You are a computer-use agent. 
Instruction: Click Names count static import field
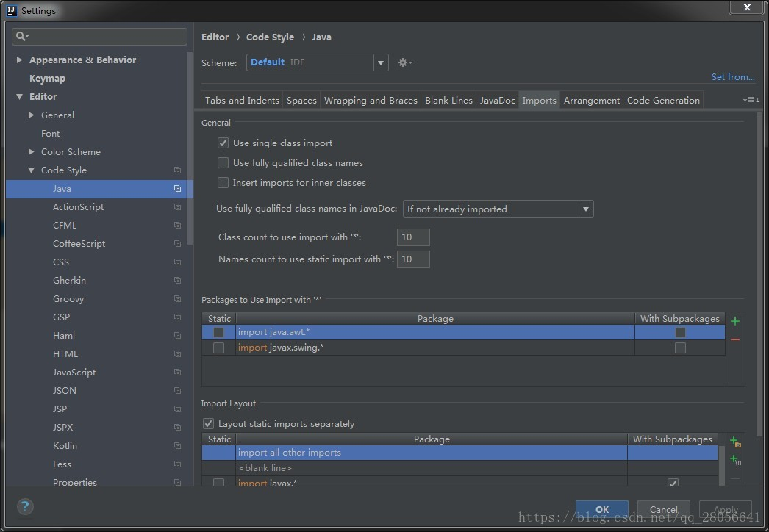pyautogui.click(x=413, y=259)
